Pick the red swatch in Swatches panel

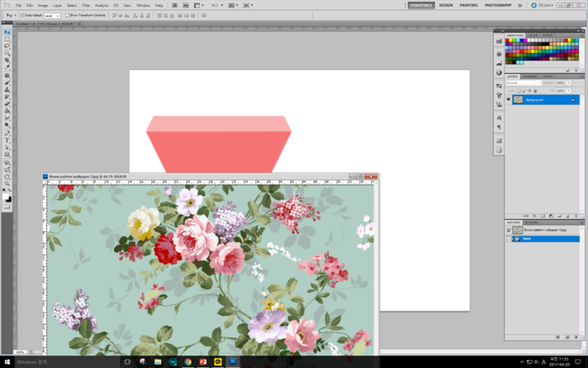click(x=509, y=41)
